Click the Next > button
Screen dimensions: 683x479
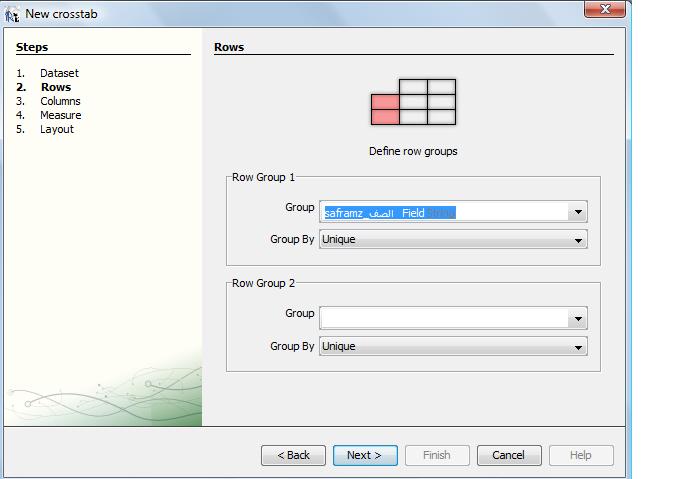pos(365,455)
